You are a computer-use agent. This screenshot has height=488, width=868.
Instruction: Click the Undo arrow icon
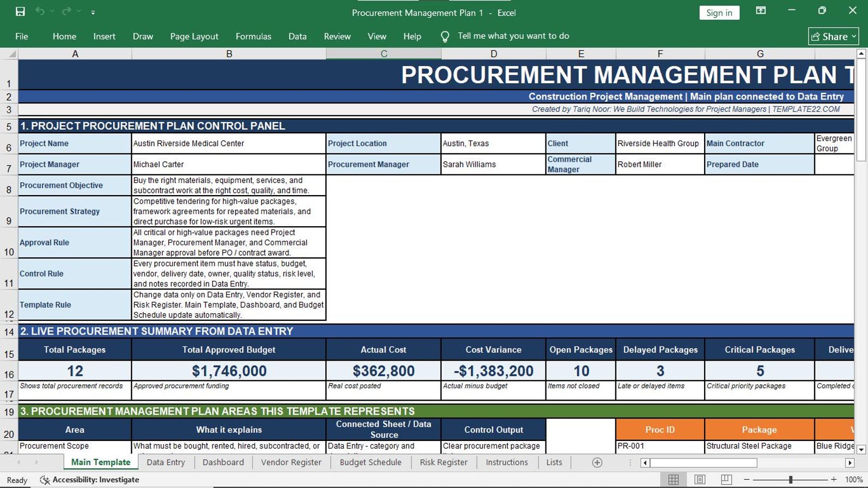point(40,11)
